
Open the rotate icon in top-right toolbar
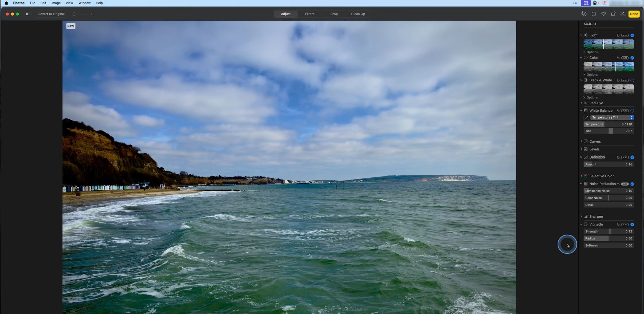tap(613, 14)
